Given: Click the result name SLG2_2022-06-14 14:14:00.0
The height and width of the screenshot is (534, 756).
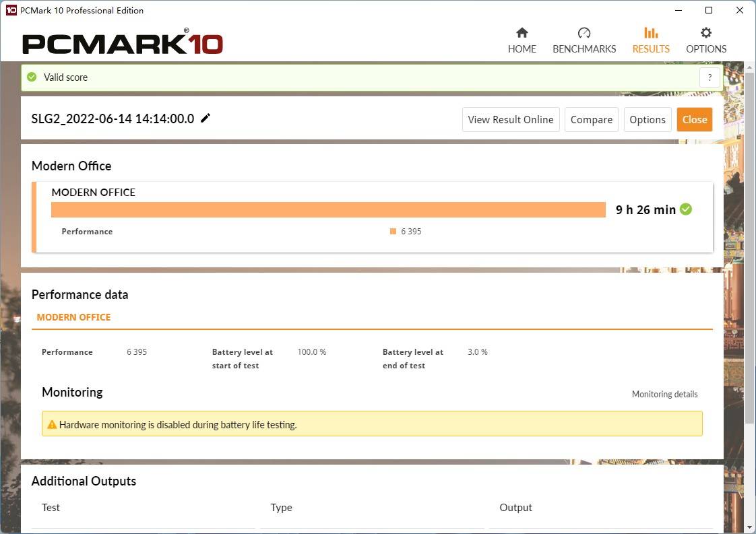Looking at the screenshot, I should (113, 119).
